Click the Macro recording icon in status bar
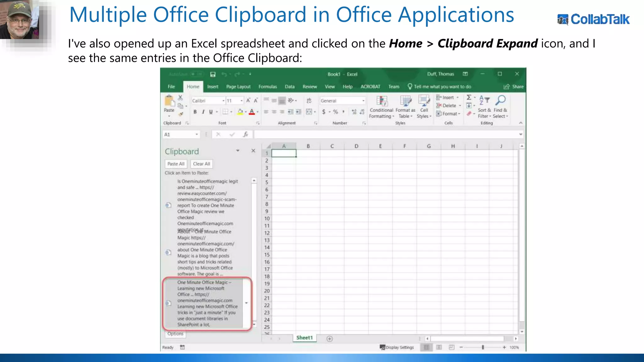This screenshot has width=644, height=362. tap(182, 347)
